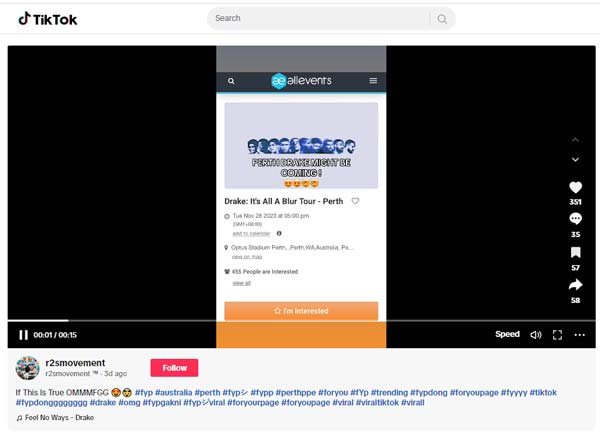Click the search magnifier icon

(441, 19)
